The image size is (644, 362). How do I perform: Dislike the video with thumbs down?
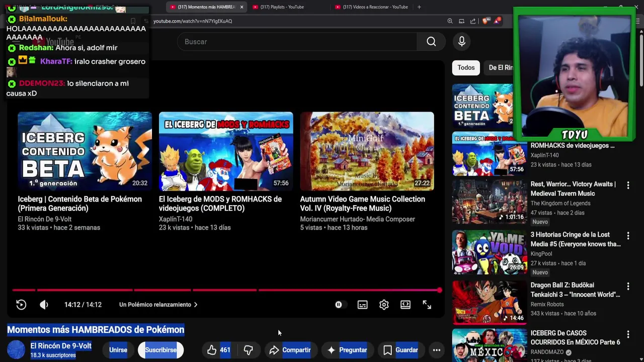coord(249,350)
